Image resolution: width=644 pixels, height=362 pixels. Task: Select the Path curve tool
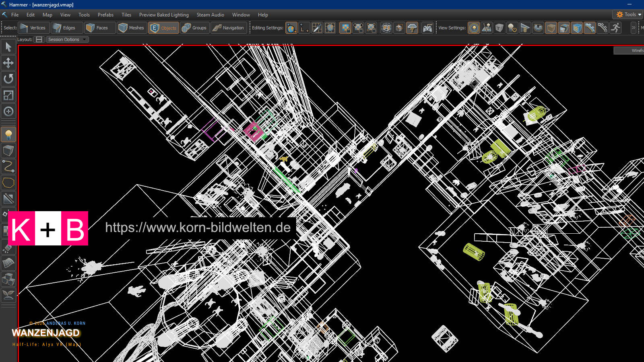coord(8,167)
